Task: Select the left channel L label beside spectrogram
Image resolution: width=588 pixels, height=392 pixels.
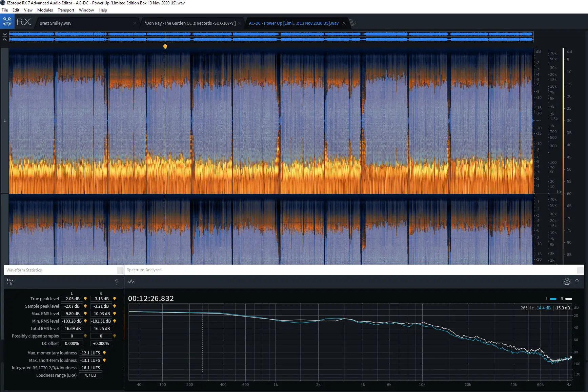Action: pos(5,121)
